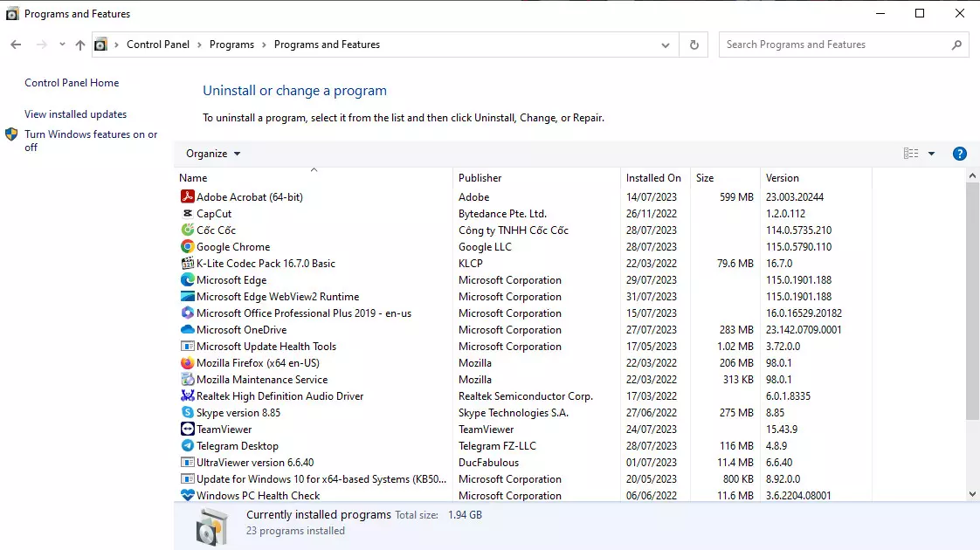The width and height of the screenshot is (980, 550).
Task: Change the list view layout
Action: pyautogui.click(x=911, y=154)
